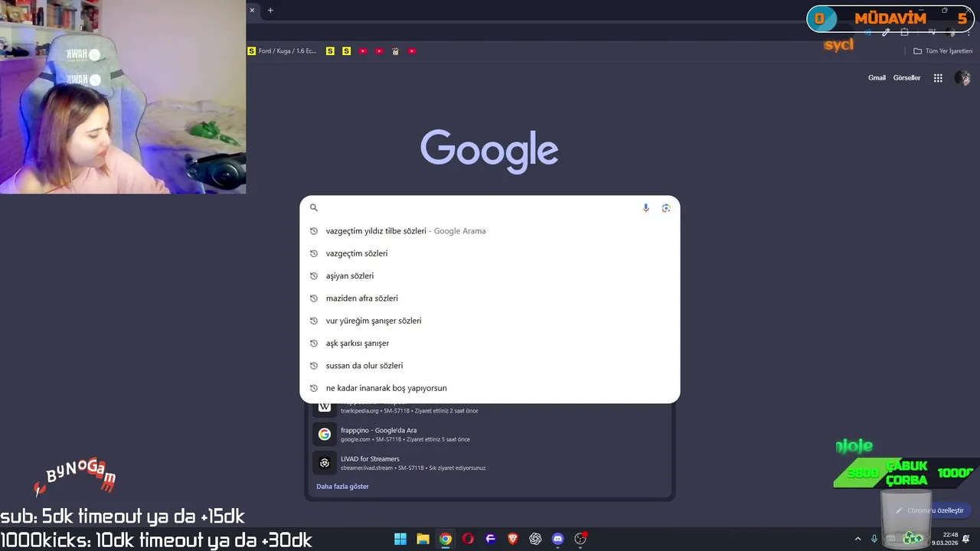Screen dimensions: 980x551
Task: Open ChatGPT from the taskbar
Action: (535, 539)
